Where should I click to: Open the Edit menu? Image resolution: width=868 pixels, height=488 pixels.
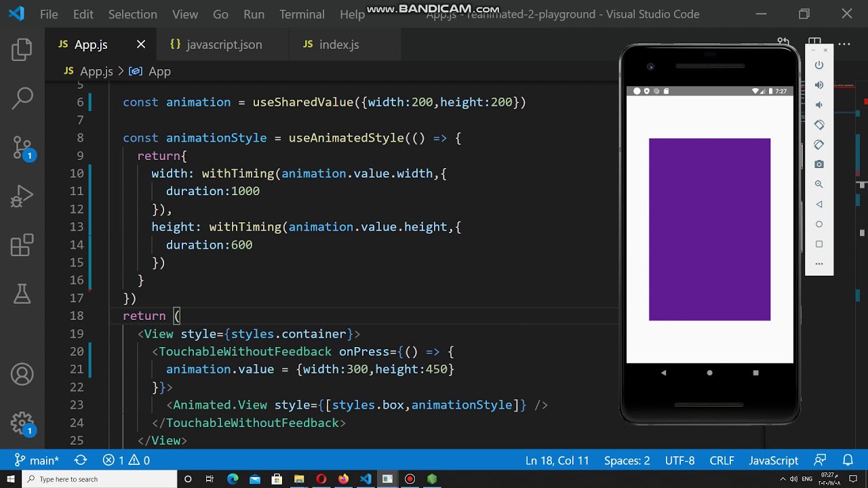[x=83, y=14]
